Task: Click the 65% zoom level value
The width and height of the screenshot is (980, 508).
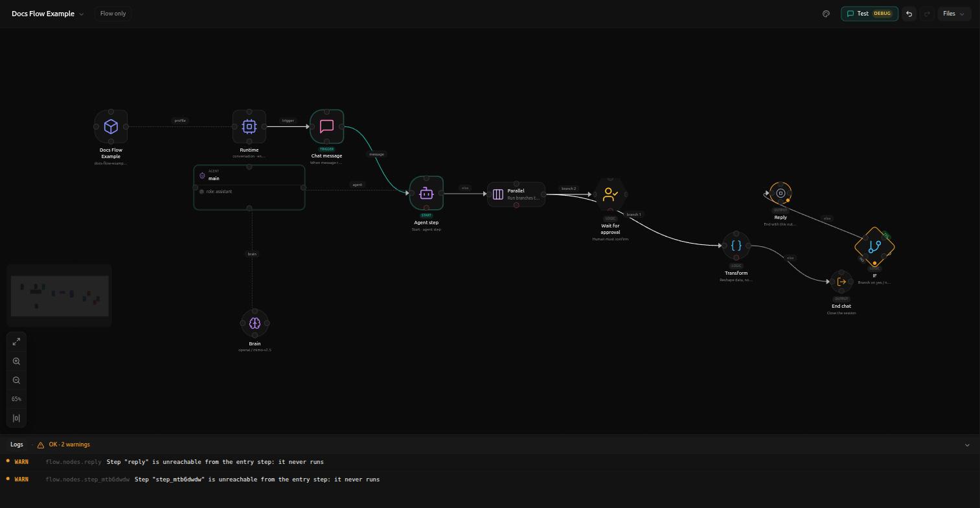Action: (x=16, y=399)
